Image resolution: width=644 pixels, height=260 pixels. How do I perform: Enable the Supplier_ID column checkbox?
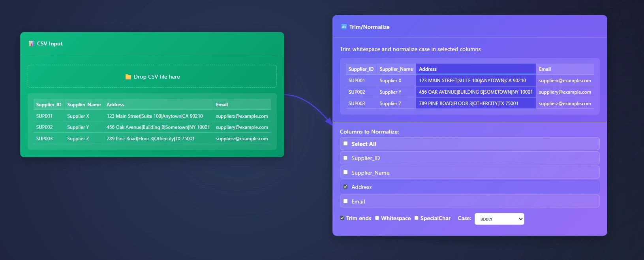pos(345,158)
